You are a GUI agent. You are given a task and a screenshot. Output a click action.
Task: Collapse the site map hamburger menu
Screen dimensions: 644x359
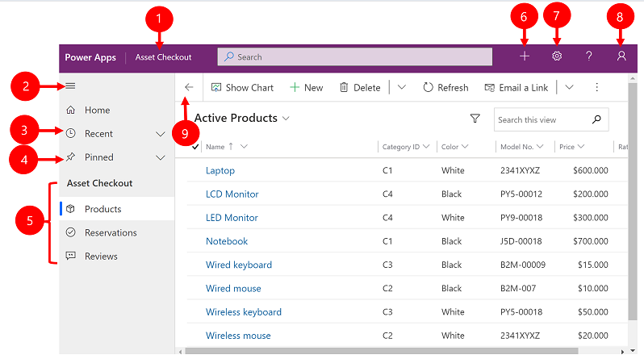pyautogui.click(x=70, y=86)
